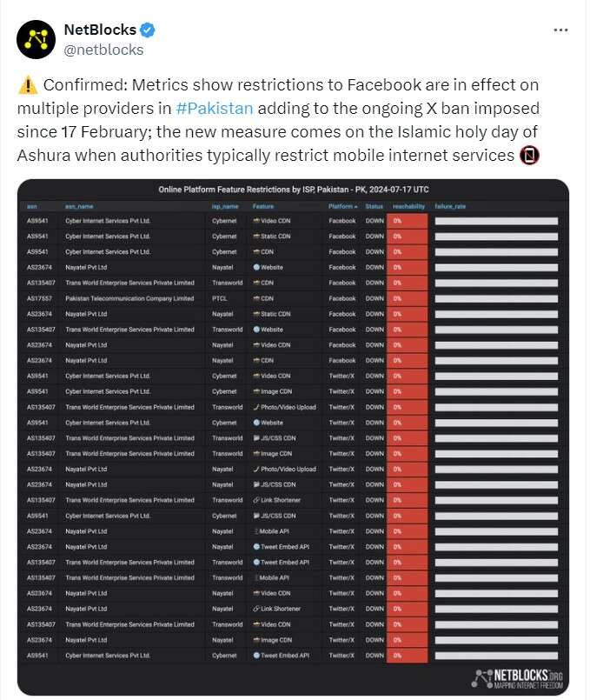Click the Feature column header
Image resolution: width=590 pixels, height=700 pixels.
coord(263,206)
